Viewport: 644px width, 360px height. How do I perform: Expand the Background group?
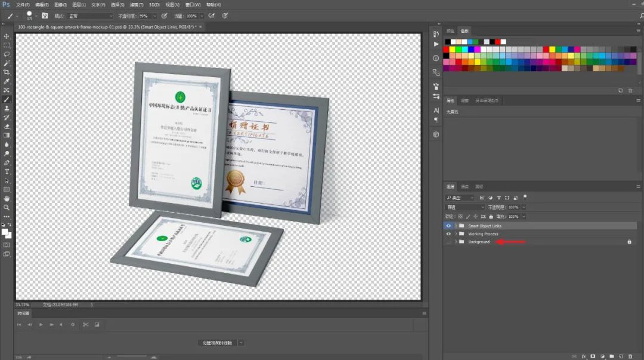456,242
